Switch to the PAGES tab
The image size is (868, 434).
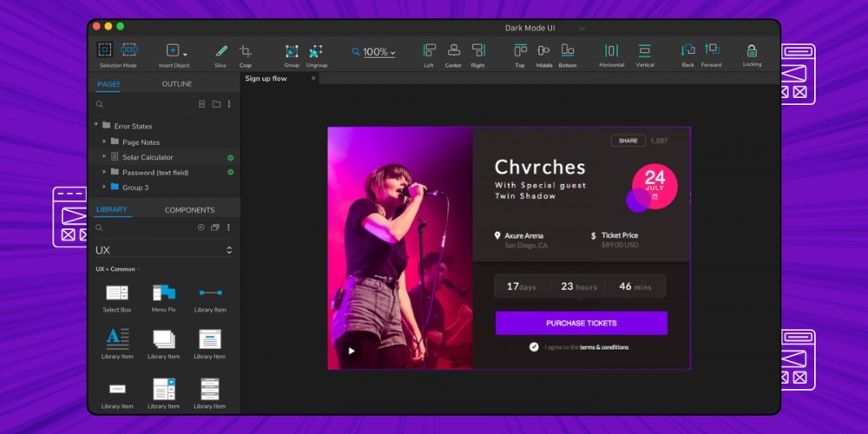click(x=108, y=84)
